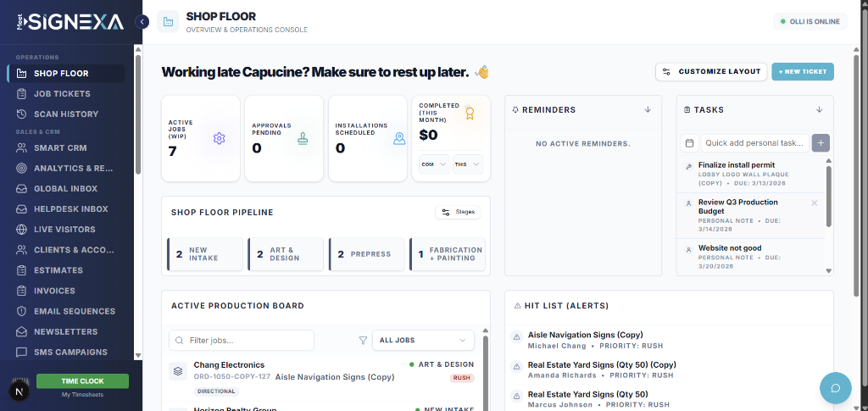Click the gear icon on the Active Jobs card
This screenshot has height=411, width=868.
[x=220, y=138]
